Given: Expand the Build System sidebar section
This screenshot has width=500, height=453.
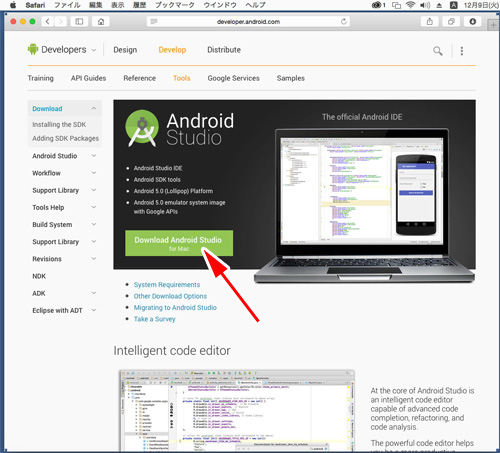Looking at the screenshot, I should [94, 224].
